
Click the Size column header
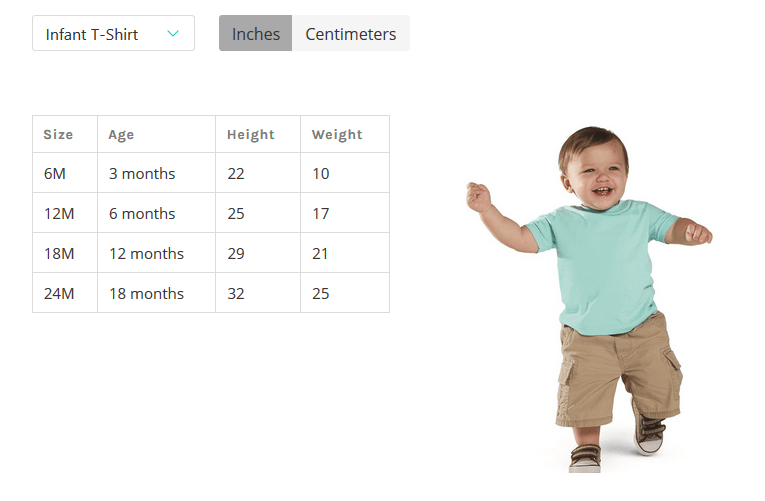[x=58, y=135]
